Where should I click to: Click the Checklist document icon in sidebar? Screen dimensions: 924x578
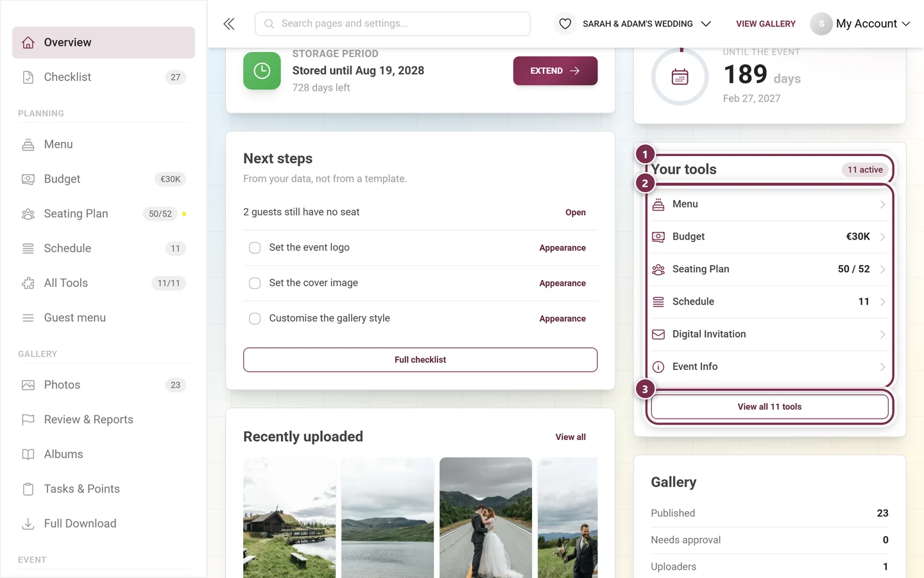coord(28,77)
